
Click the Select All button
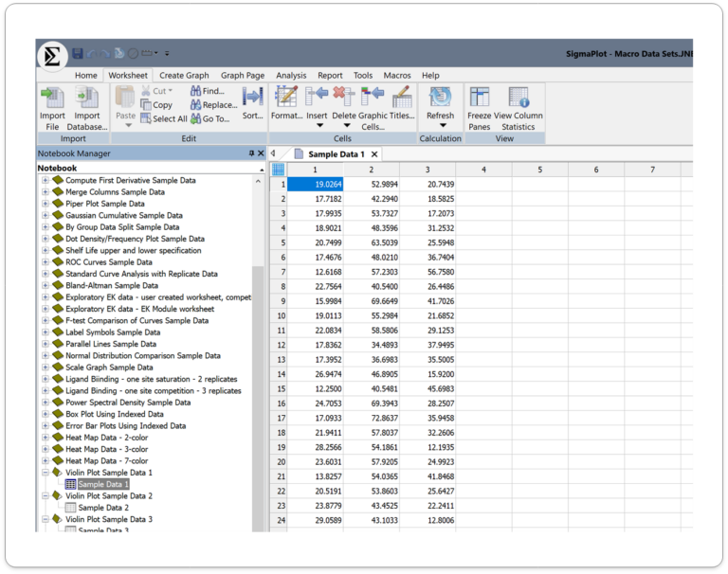(164, 119)
